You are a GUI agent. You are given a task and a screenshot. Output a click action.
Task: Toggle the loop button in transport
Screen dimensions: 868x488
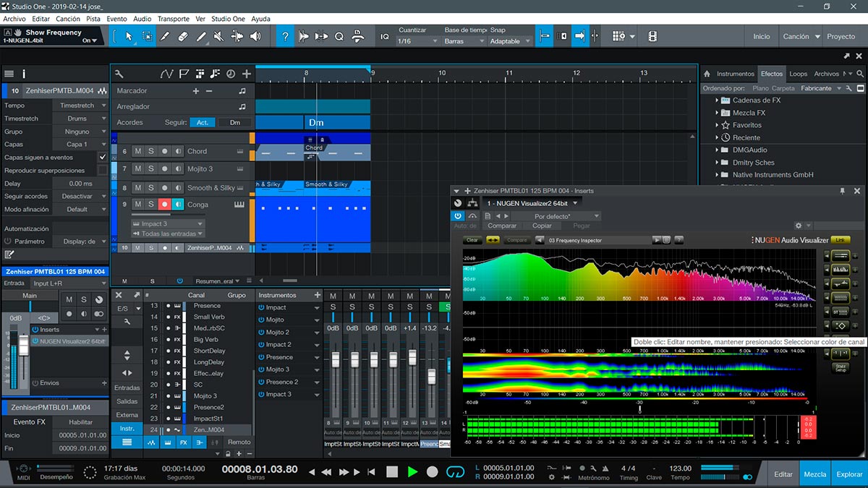[455, 471]
